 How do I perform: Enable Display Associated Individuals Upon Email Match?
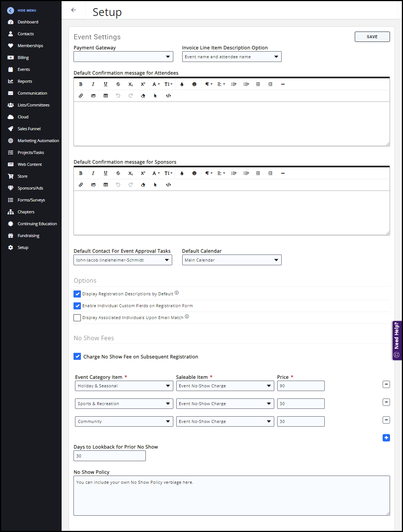(77, 318)
